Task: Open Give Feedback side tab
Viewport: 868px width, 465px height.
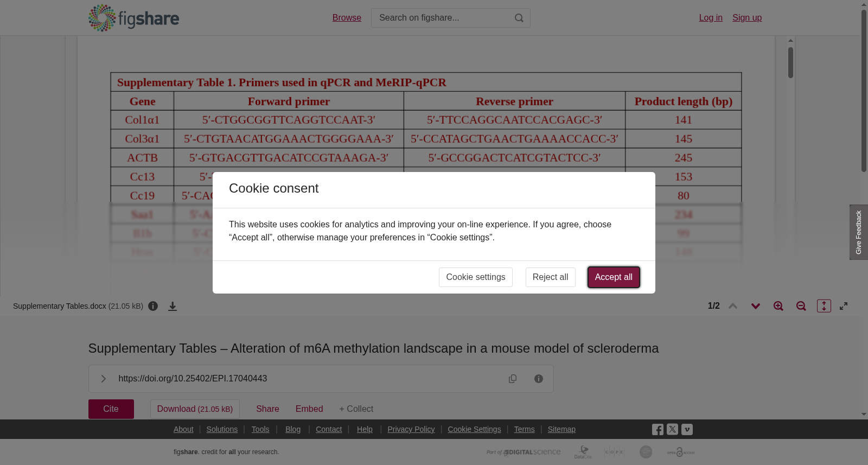Action: pyautogui.click(x=859, y=232)
